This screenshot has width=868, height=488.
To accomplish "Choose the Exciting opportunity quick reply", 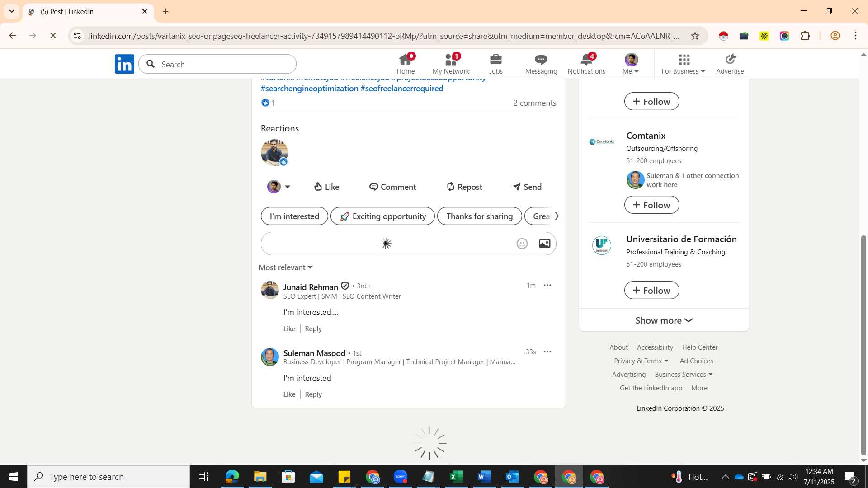I will pos(382,216).
